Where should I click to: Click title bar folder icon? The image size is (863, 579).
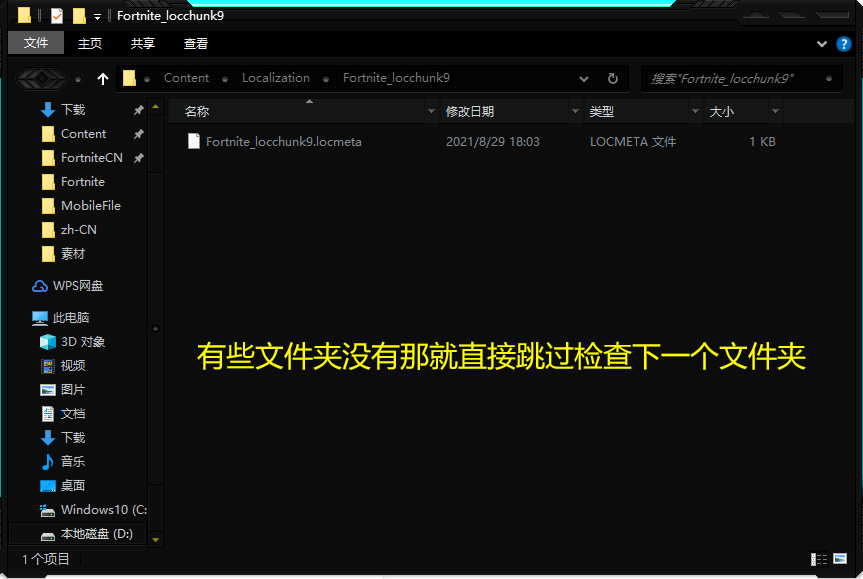click(x=24, y=15)
